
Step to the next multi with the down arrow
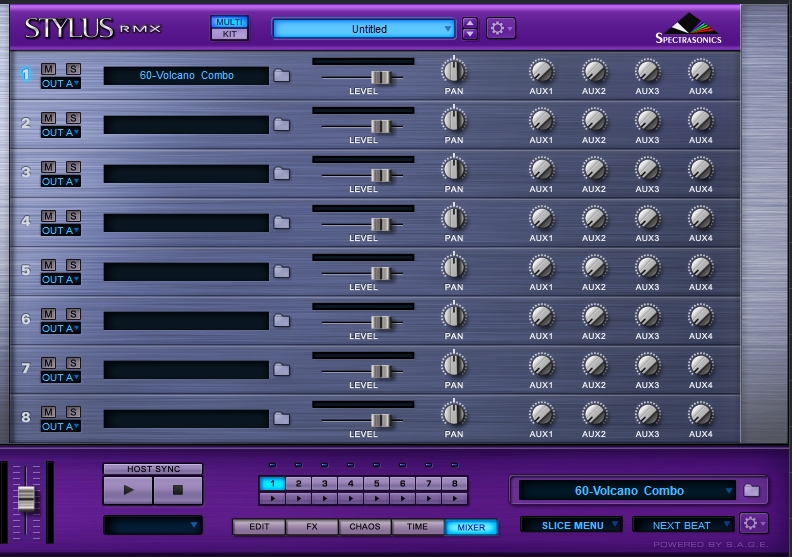470,34
